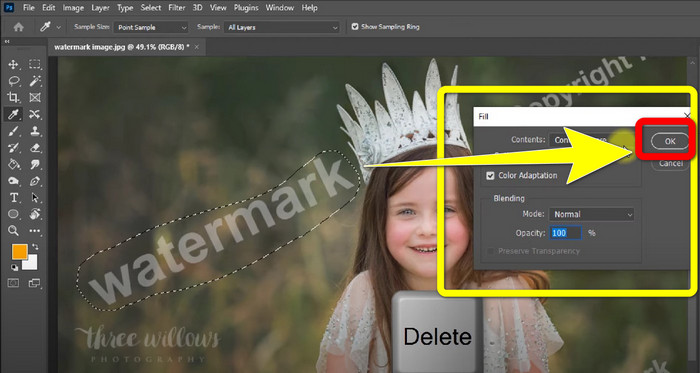
Task: Open the Image menu
Action: click(x=73, y=8)
